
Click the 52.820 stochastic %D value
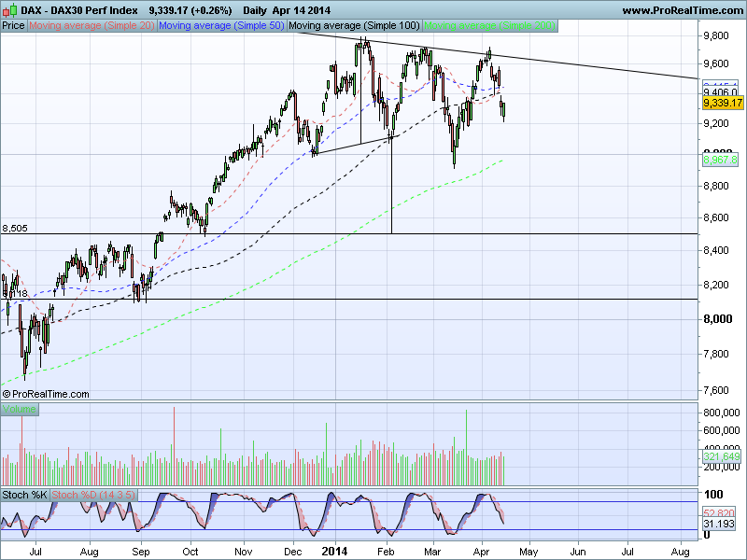point(719,512)
